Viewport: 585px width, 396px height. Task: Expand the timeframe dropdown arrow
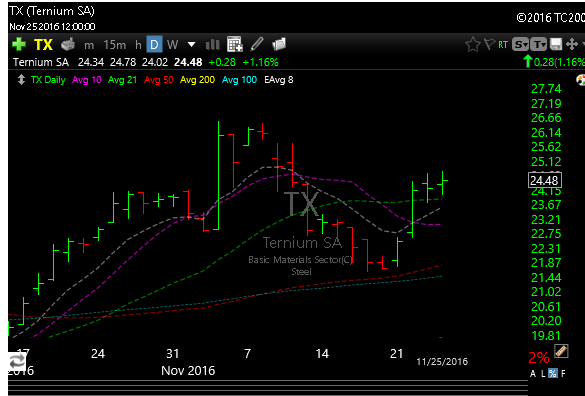pos(191,45)
